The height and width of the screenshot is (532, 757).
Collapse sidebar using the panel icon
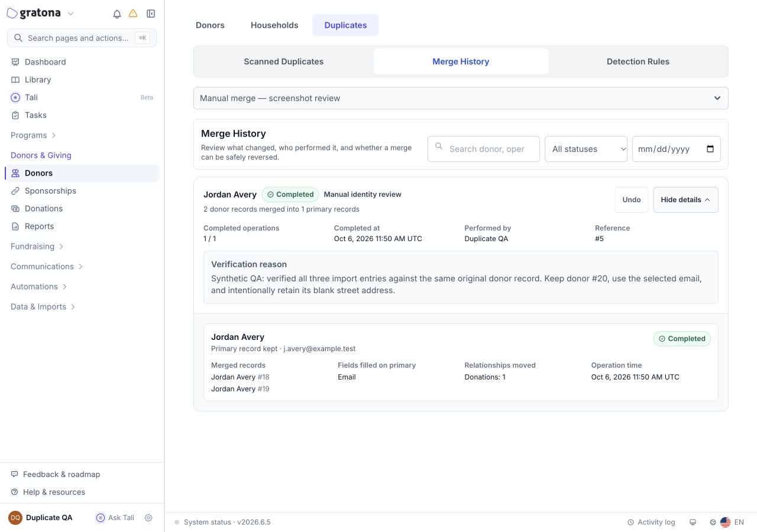[x=151, y=14]
